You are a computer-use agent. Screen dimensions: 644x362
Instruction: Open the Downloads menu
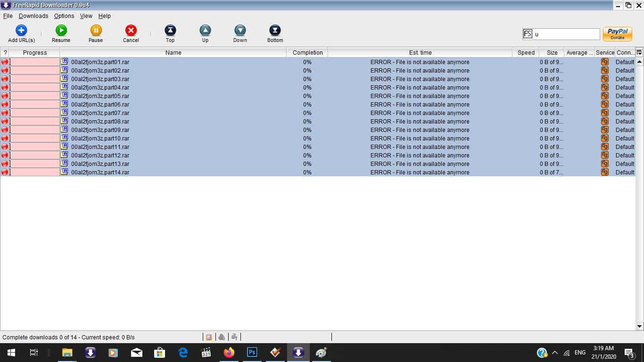tap(33, 16)
